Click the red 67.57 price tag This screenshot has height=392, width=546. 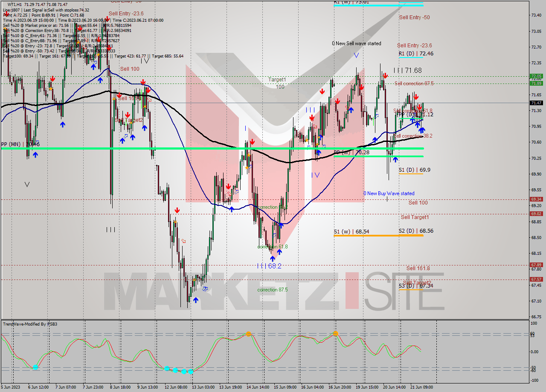(x=536, y=279)
